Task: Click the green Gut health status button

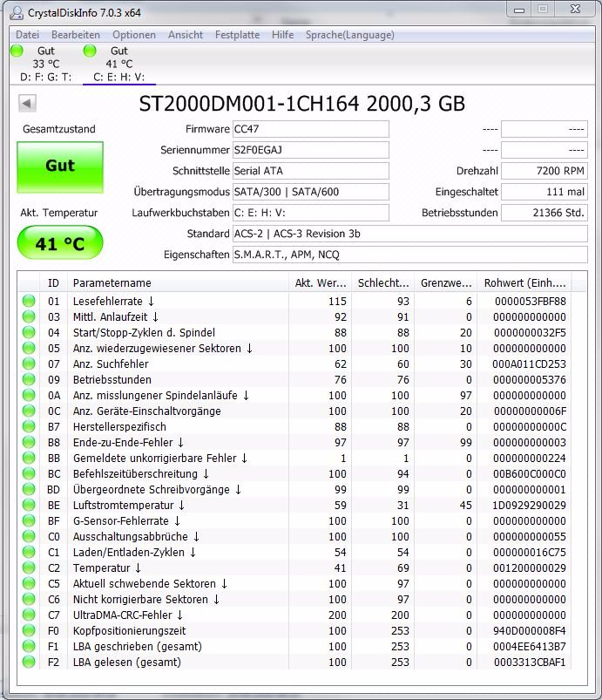Action: (60, 167)
